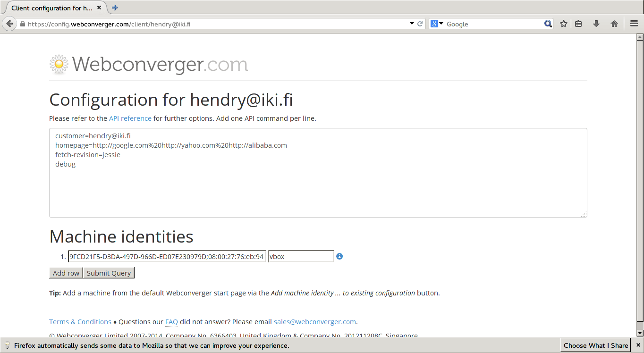Click the 'Machine identities' heading

(121, 236)
